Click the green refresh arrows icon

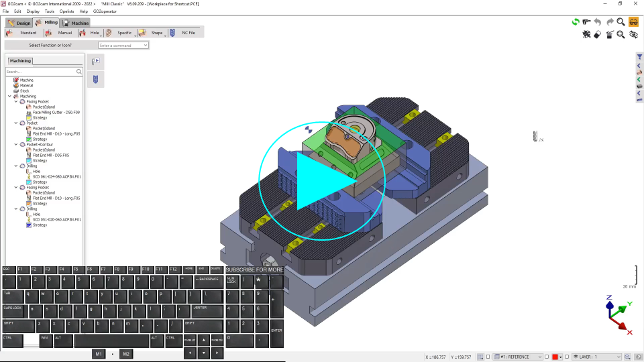(x=576, y=22)
